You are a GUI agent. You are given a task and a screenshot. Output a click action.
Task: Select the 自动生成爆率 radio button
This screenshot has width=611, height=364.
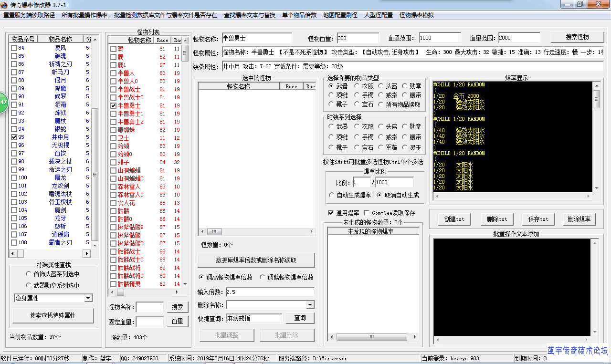pos(332,195)
